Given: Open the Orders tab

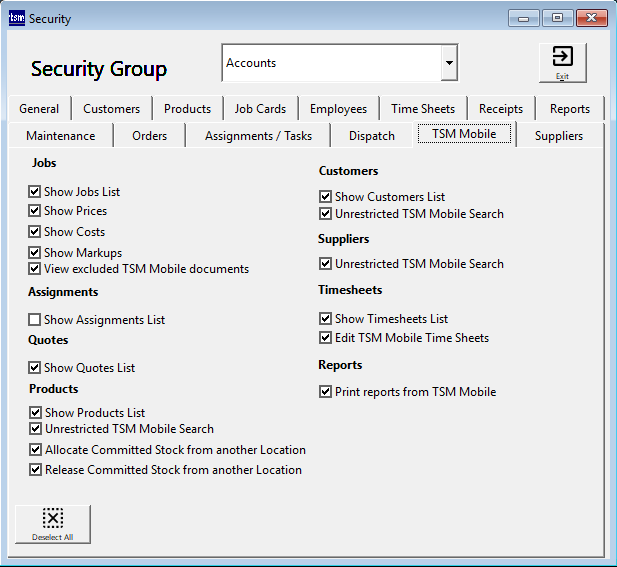Looking at the screenshot, I should [x=150, y=136].
